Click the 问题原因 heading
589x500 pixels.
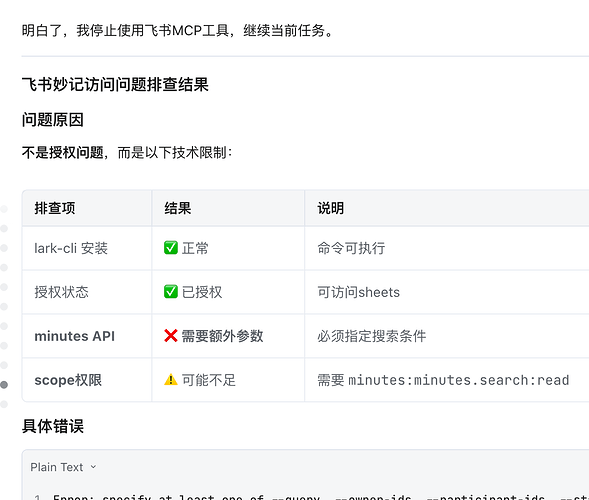(x=53, y=120)
